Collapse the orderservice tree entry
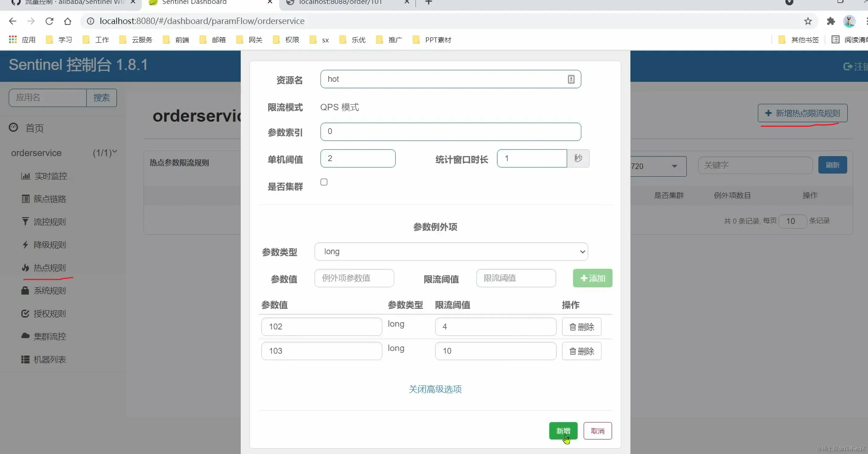Screen dimensions: 868x454 coord(115,152)
